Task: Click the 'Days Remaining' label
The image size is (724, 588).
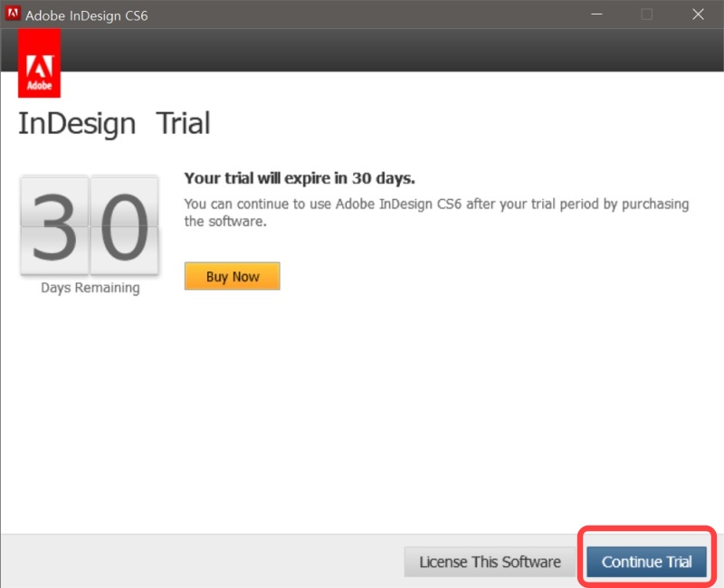Action: 90,288
